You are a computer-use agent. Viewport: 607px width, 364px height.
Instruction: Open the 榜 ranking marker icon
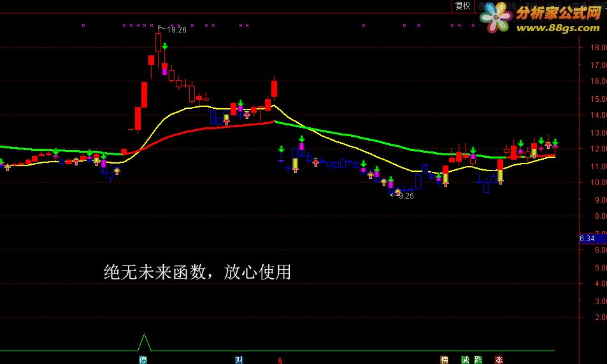pyautogui.click(x=444, y=360)
